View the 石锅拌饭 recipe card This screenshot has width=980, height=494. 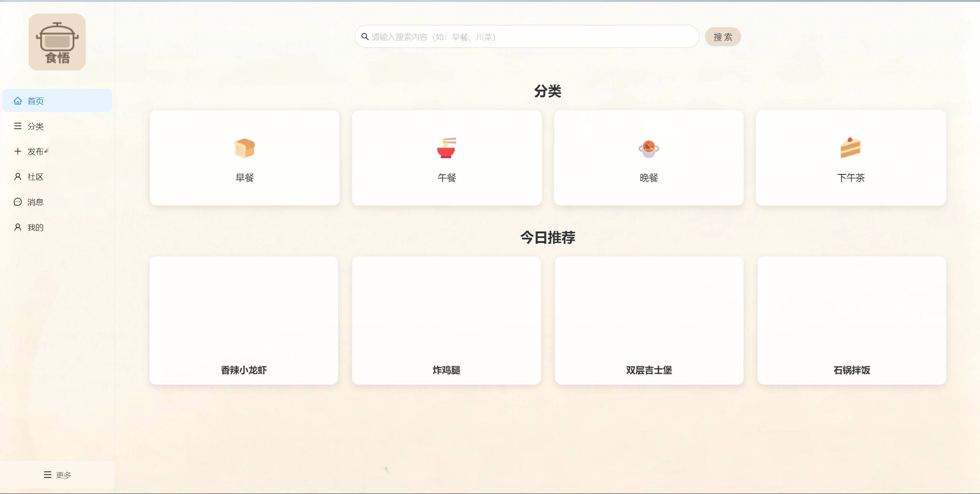[851, 320]
